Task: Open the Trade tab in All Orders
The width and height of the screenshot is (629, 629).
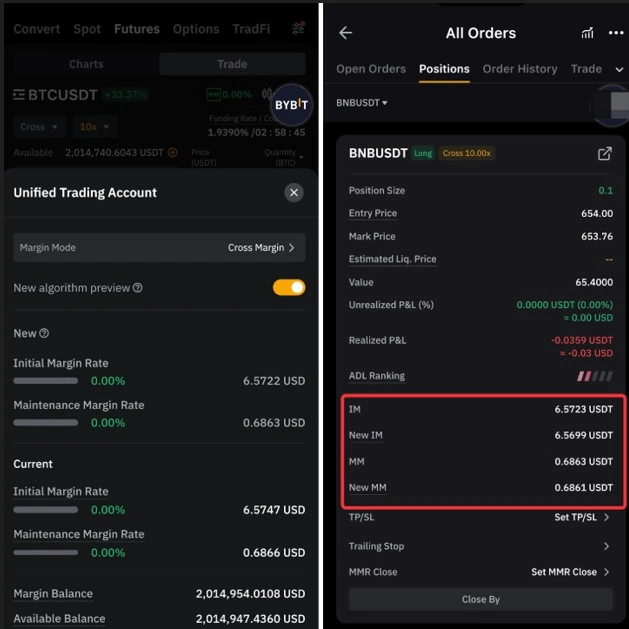Action: tap(586, 69)
